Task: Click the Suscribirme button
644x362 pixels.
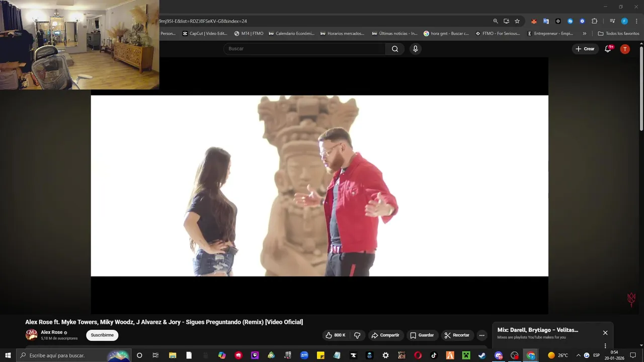Action: pos(102,335)
